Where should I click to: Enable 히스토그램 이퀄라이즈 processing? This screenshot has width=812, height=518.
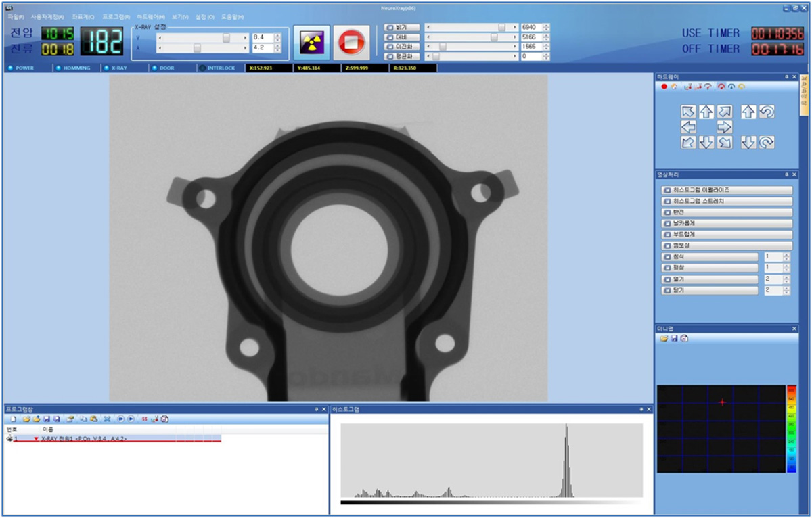pyautogui.click(x=727, y=191)
